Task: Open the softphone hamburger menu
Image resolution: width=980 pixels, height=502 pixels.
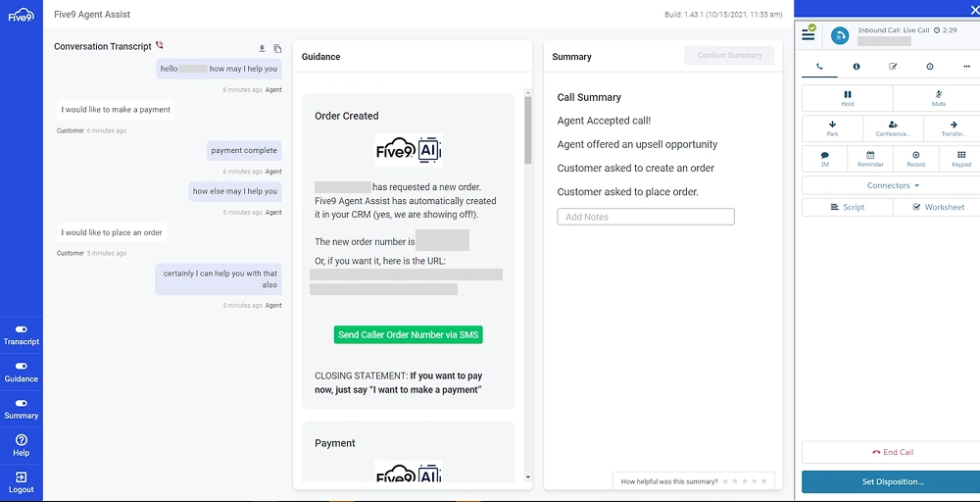Action: point(808,35)
